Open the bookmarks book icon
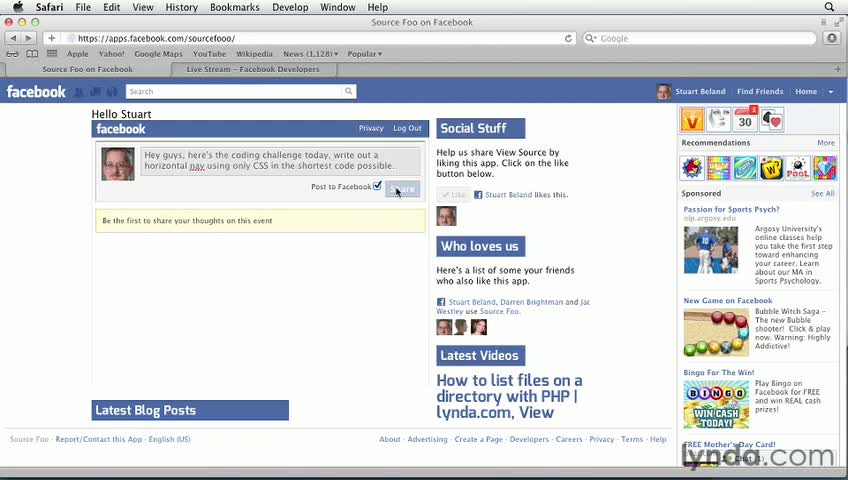This screenshot has width=848, height=480. pos(32,54)
